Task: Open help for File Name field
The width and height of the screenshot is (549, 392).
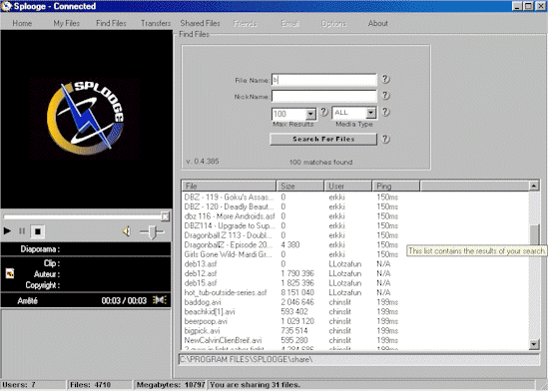Action: click(385, 79)
